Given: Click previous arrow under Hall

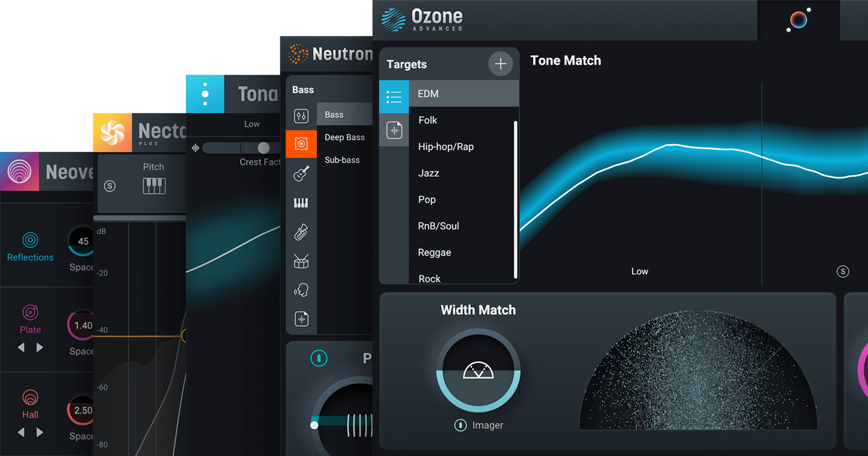Looking at the screenshot, I should coord(21,432).
